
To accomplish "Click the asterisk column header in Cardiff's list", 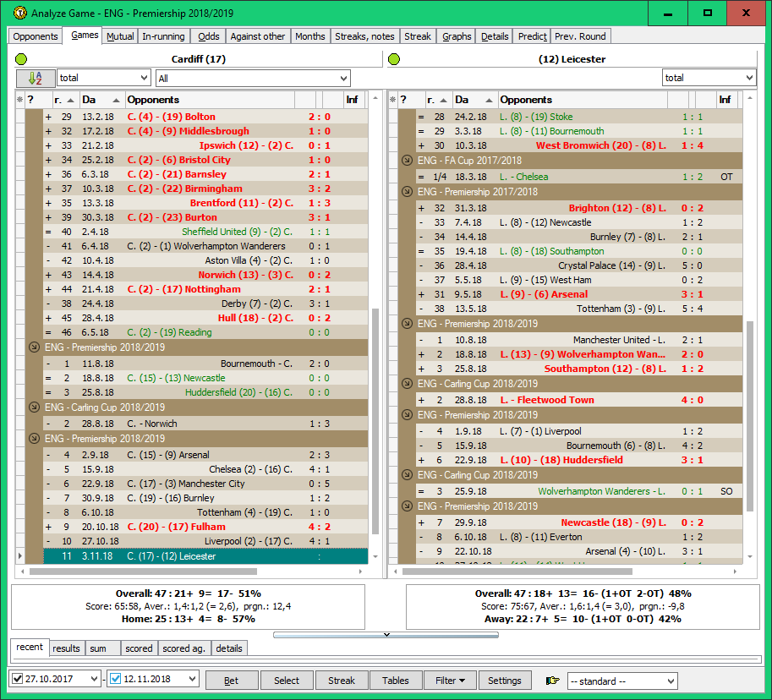I will coord(19,100).
